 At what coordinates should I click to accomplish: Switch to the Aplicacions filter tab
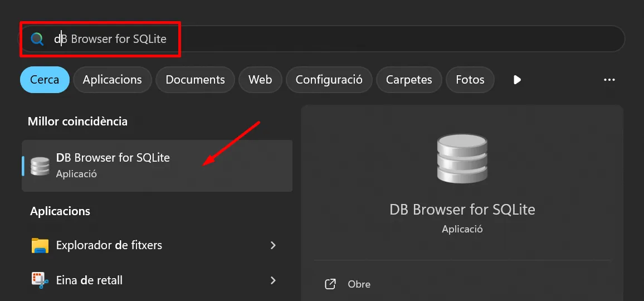[112, 80]
